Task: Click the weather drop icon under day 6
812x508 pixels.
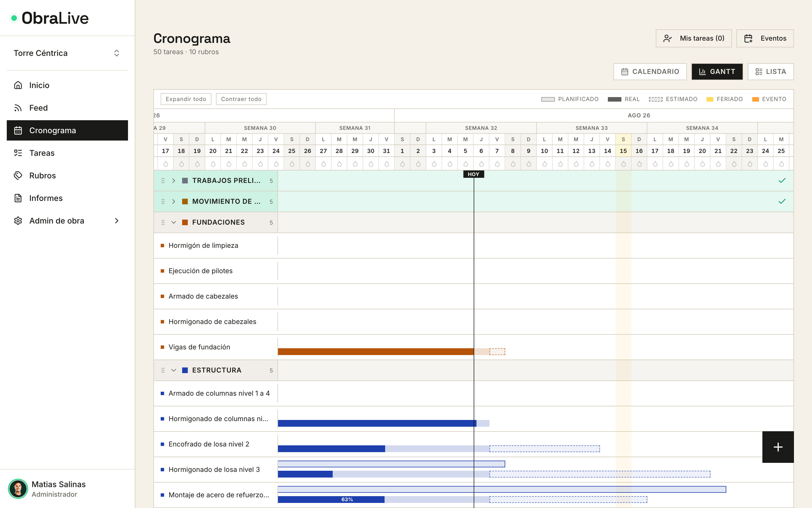Action: [x=481, y=164]
